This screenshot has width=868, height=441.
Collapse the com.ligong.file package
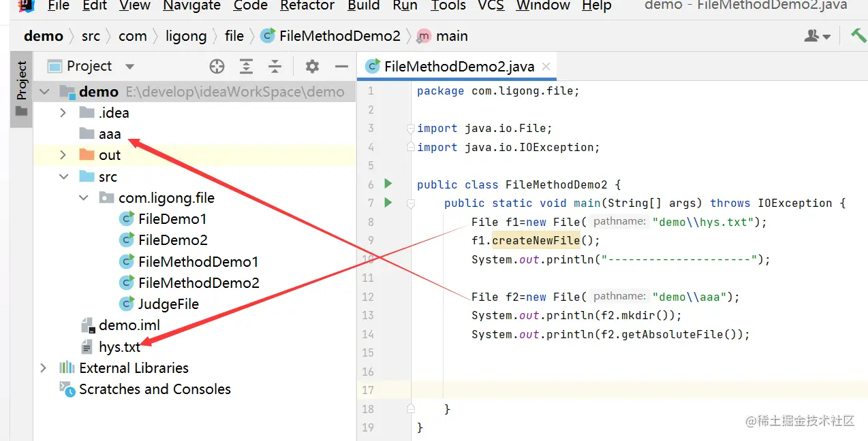coord(84,198)
